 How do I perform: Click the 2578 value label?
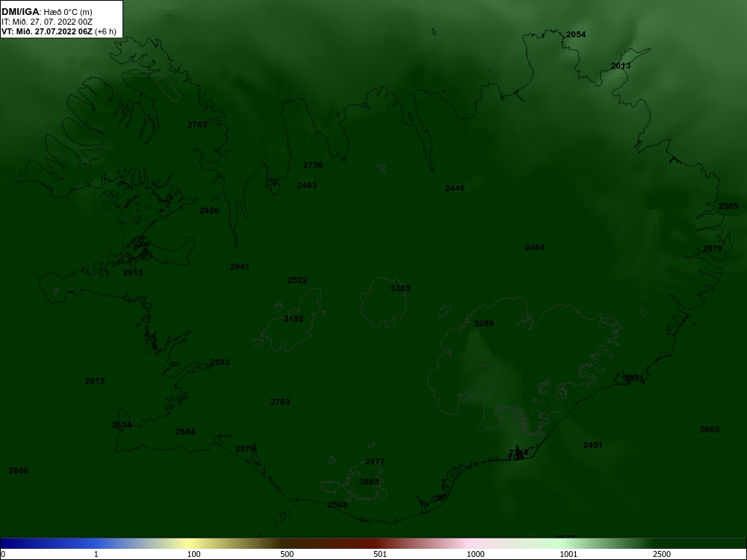pyautogui.click(x=713, y=249)
